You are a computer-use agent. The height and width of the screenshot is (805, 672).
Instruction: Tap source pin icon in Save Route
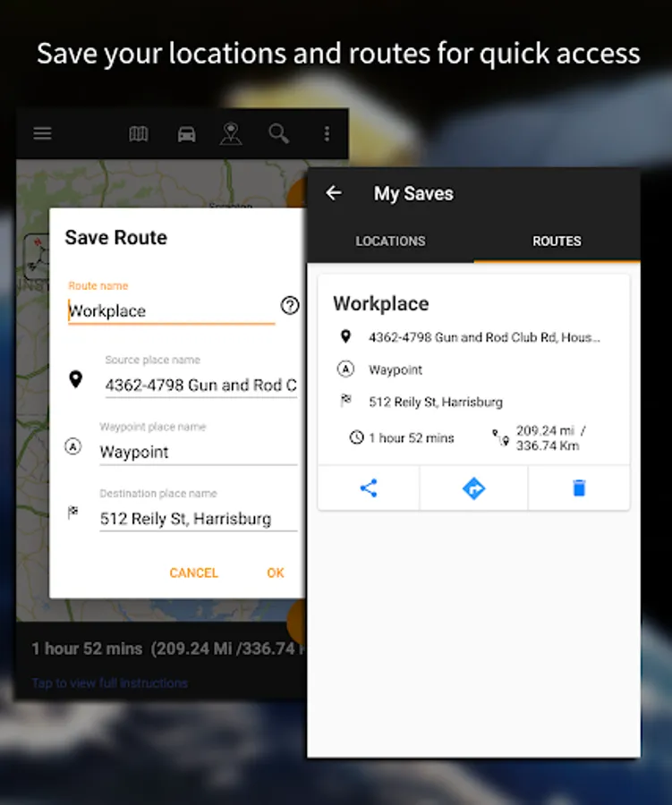coord(75,379)
